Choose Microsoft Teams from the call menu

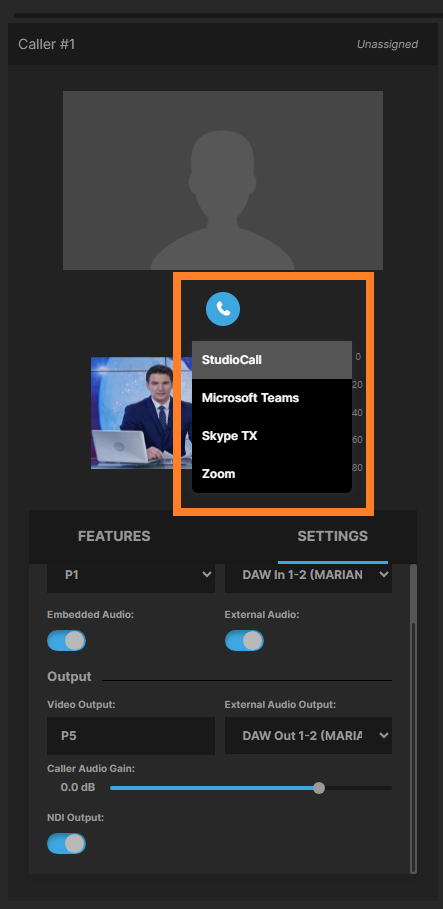[x=271, y=398]
